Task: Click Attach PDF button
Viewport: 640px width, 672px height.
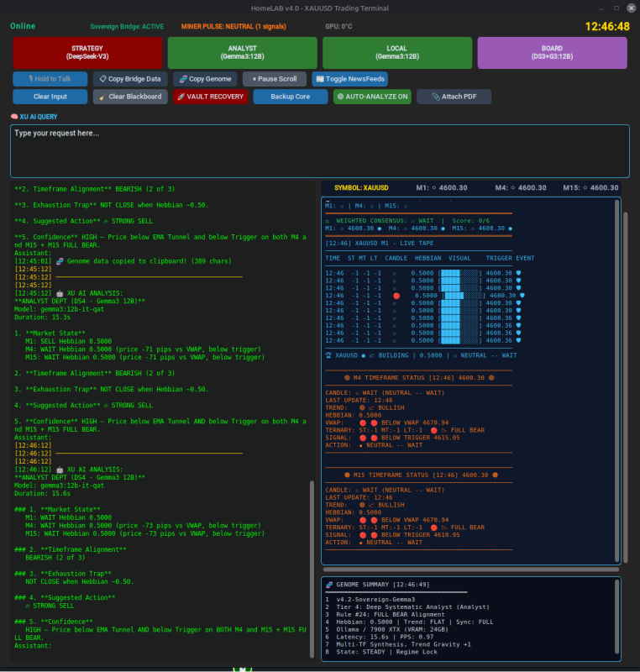Action: pos(454,97)
